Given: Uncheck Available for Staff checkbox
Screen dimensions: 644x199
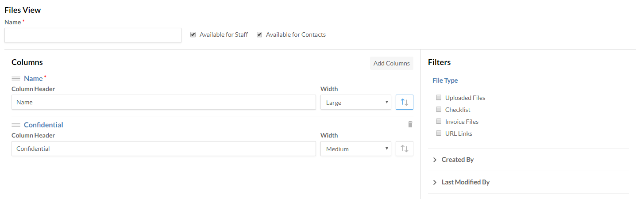Looking at the screenshot, I should tap(193, 34).
